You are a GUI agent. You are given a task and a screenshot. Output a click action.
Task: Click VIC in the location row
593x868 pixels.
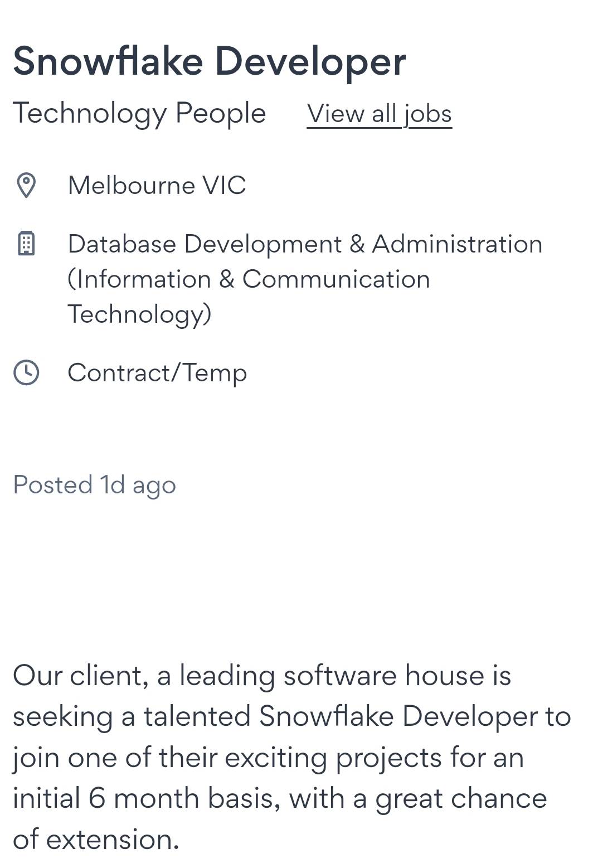(224, 186)
